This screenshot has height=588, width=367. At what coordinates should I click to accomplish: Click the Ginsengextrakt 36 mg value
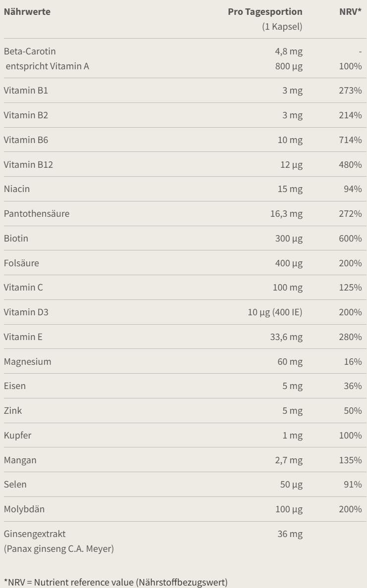290,535
